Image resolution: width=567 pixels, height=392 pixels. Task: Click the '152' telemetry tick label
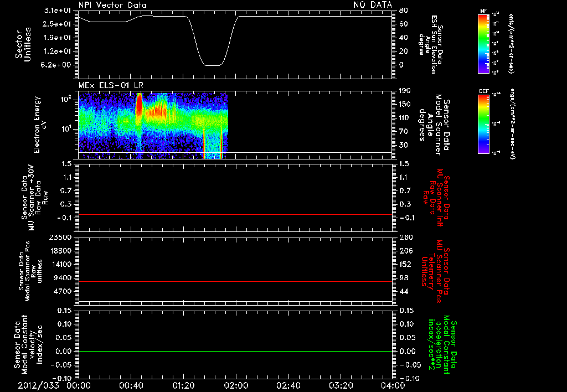(x=406, y=264)
